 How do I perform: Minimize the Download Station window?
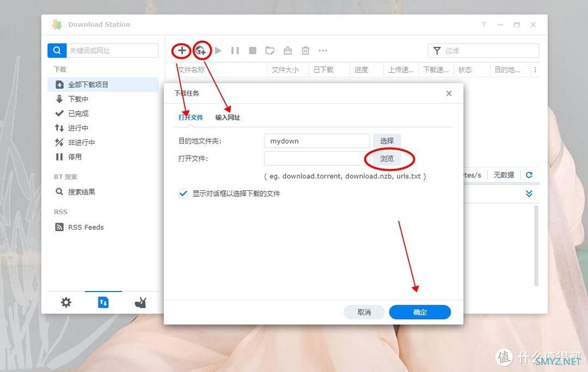click(500, 24)
